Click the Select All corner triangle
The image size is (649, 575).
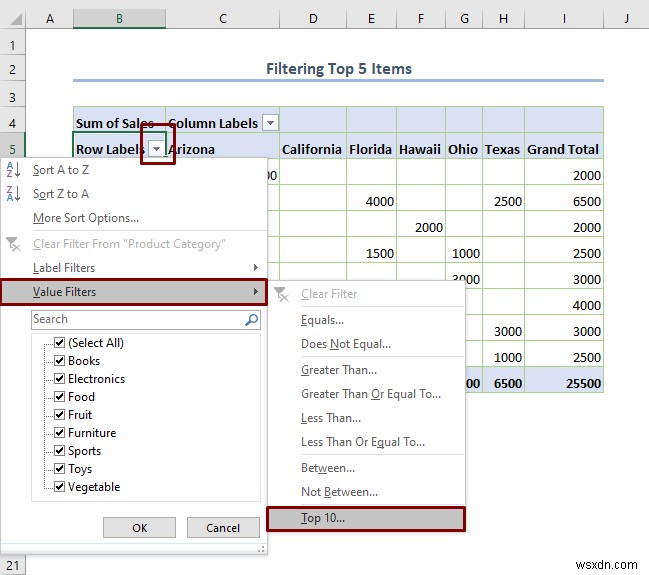coord(15,19)
